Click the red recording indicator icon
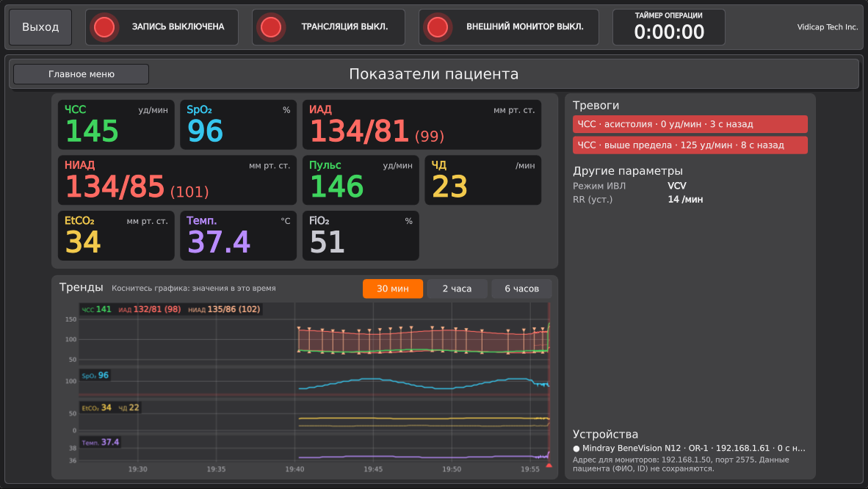 [104, 27]
